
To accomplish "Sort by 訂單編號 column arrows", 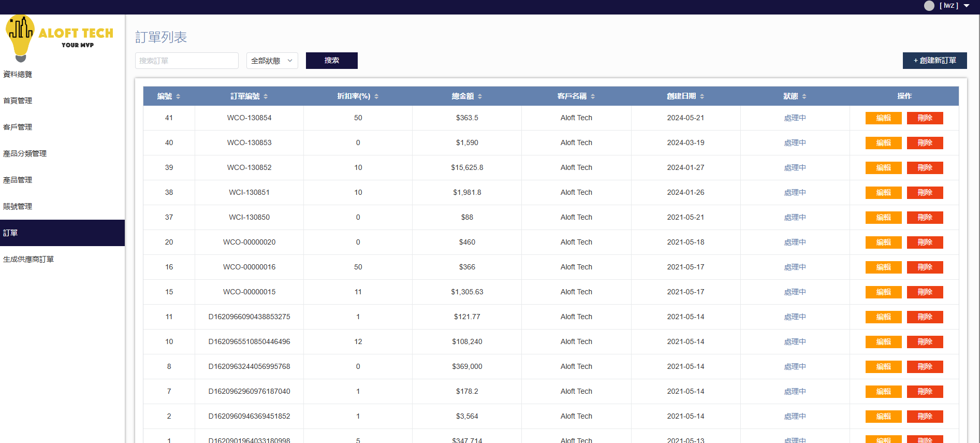I will click(266, 96).
